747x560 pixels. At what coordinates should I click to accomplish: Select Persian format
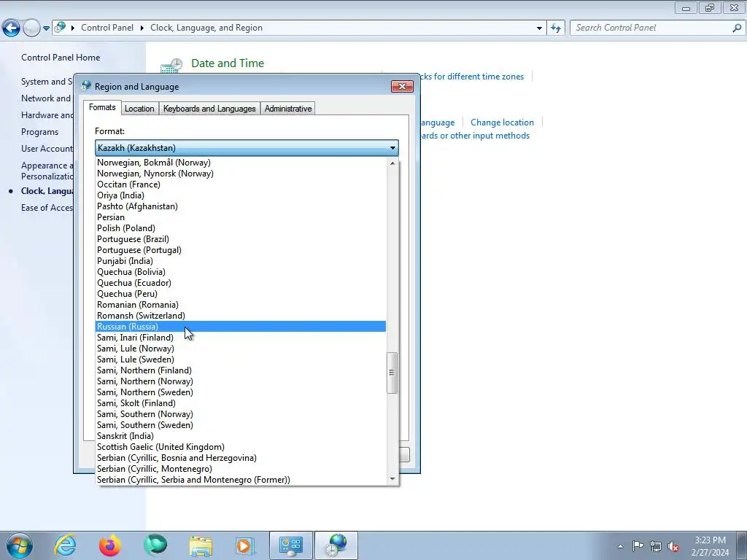241,217
